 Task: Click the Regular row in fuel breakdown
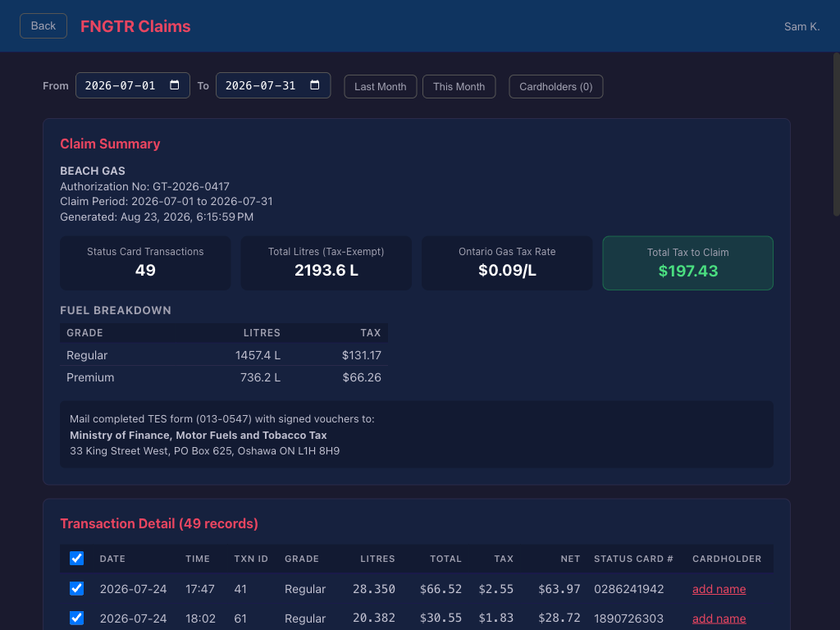click(x=224, y=354)
